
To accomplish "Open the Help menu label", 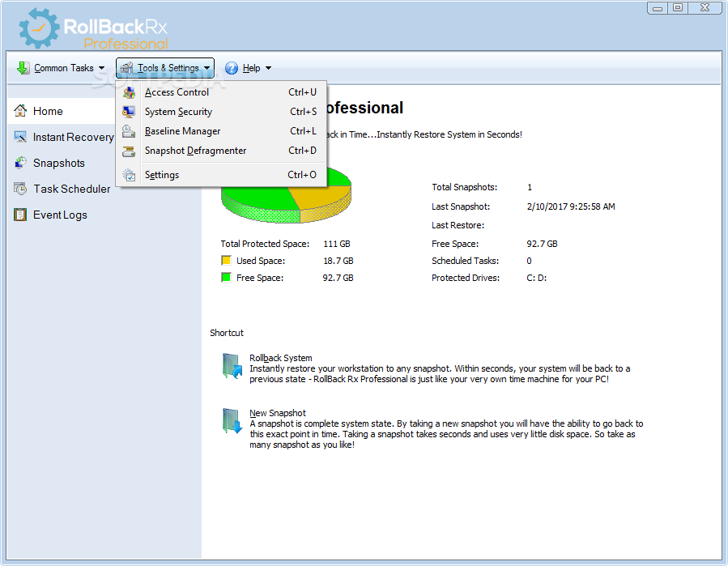I will coord(251,68).
